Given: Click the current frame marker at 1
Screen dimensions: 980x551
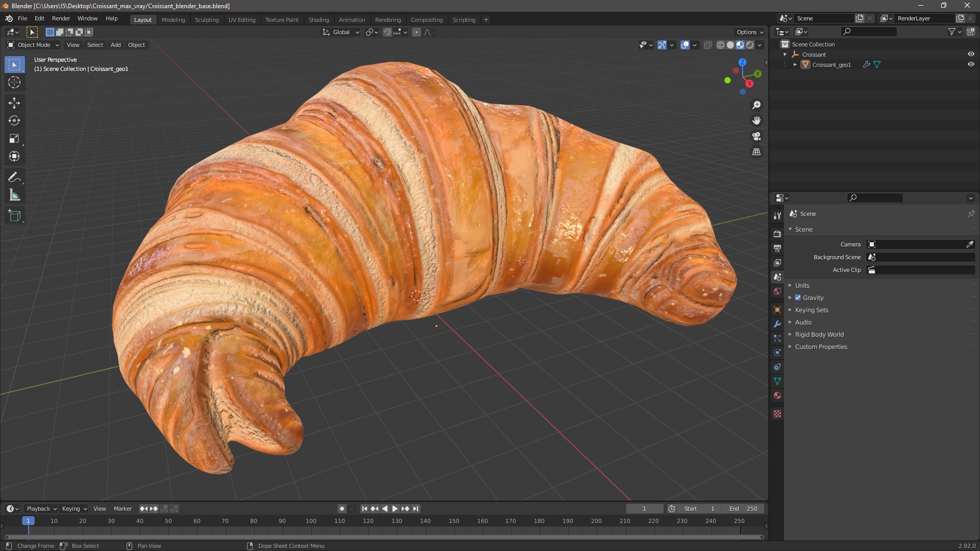Looking at the screenshot, I should (28, 521).
